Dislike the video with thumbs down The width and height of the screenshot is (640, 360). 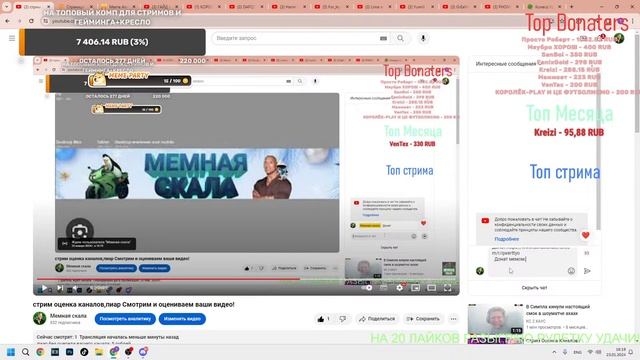[x=343, y=319]
